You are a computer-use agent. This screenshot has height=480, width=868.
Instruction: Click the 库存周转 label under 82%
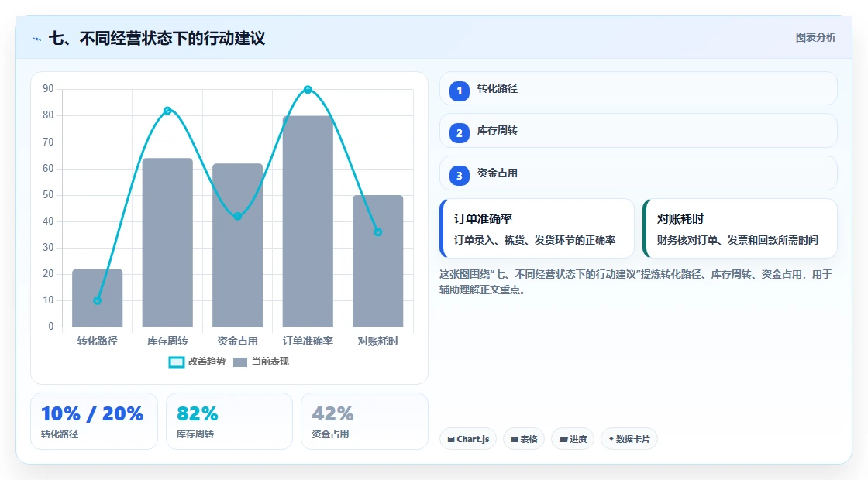tap(195, 434)
